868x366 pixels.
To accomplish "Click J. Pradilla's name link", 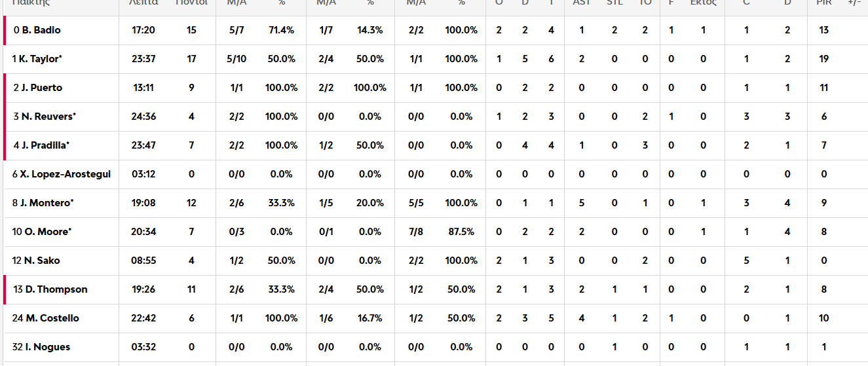I will pyautogui.click(x=45, y=145).
